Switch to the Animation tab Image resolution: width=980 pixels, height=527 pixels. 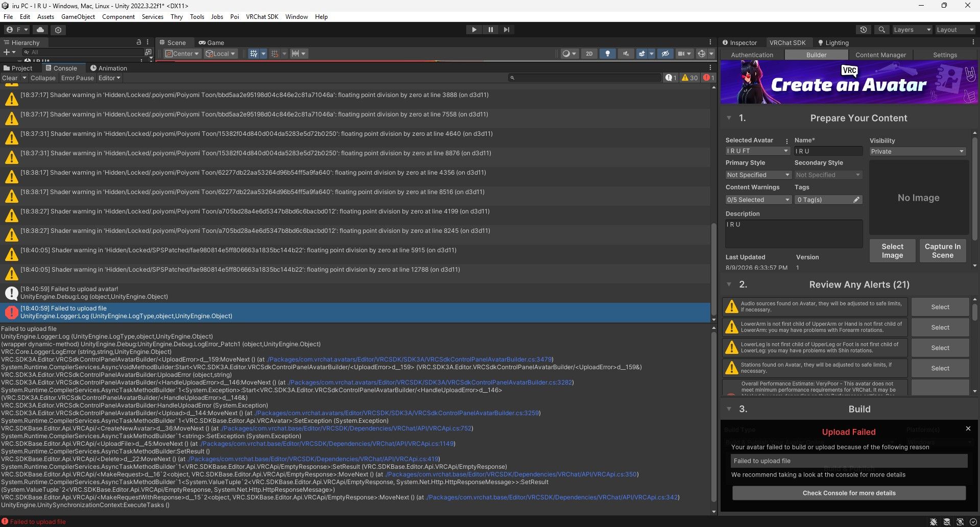[109, 68]
